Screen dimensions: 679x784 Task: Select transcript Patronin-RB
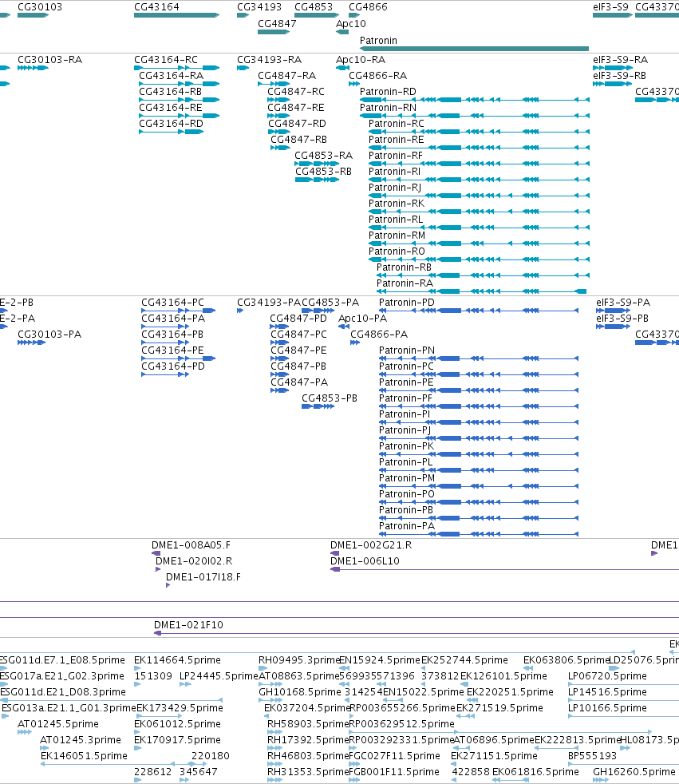pyautogui.click(x=404, y=267)
